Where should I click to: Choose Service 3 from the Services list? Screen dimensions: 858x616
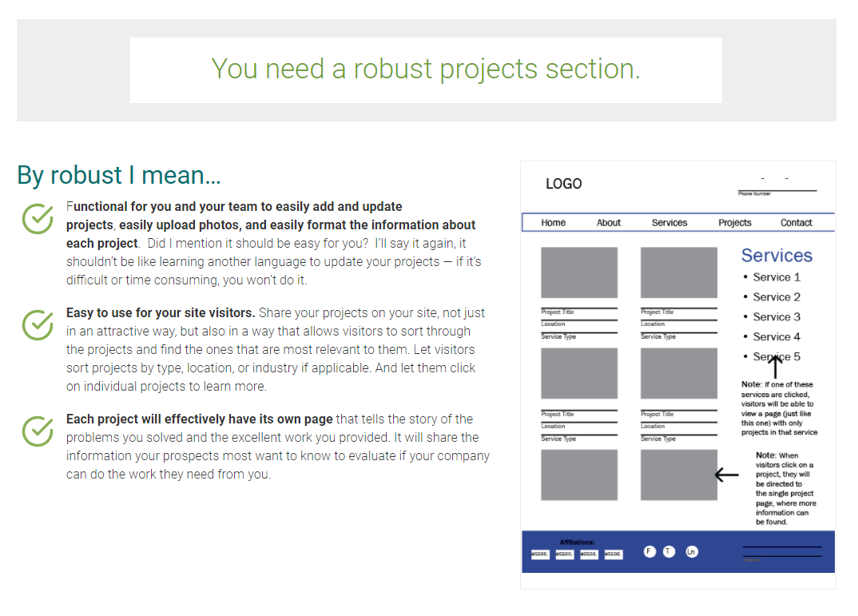[x=777, y=317]
